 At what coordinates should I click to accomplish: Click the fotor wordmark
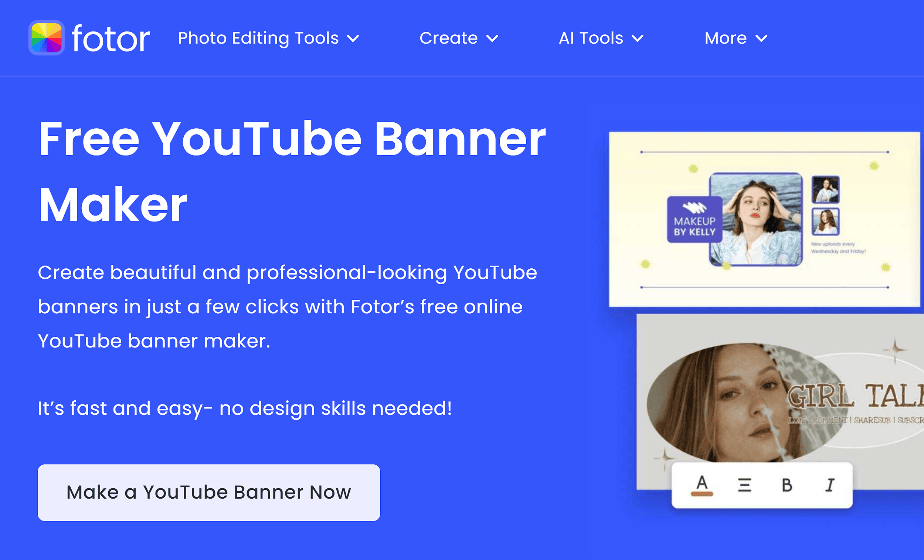point(111,38)
